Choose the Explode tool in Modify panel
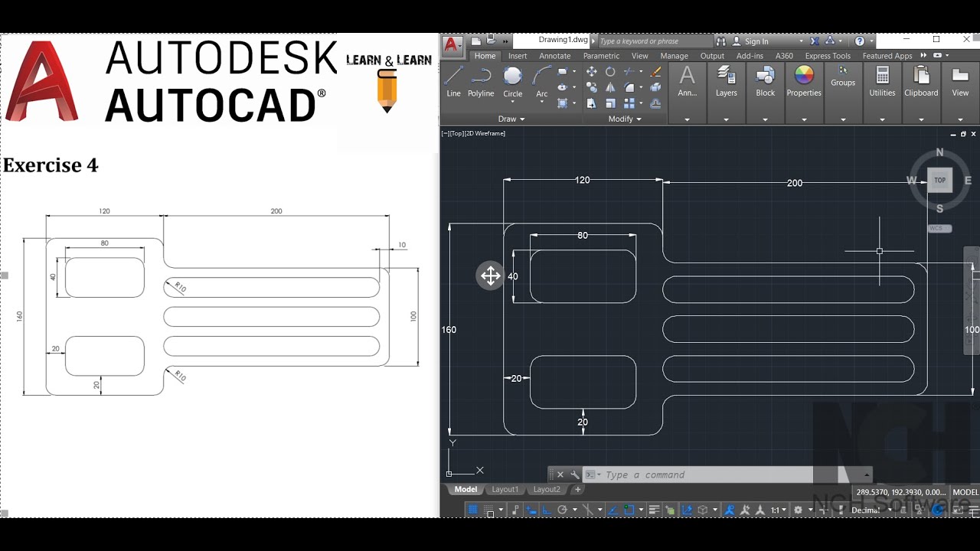Screen dimensions: 980x551 tap(655, 87)
